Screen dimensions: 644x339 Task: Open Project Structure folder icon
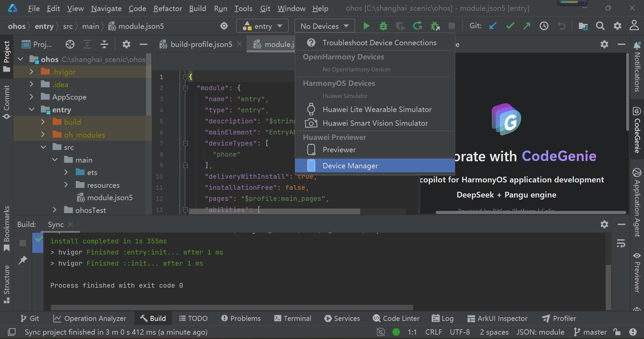(583, 26)
